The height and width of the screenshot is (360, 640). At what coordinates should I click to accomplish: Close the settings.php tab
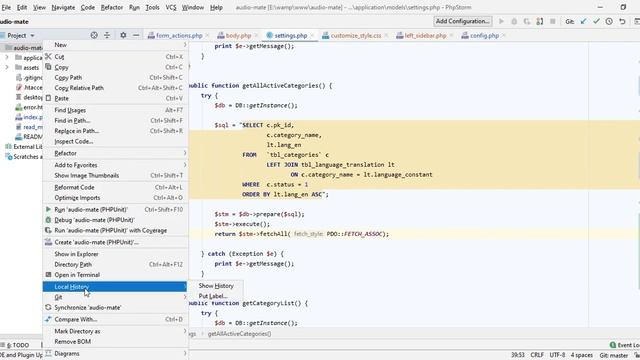coord(312,36)
